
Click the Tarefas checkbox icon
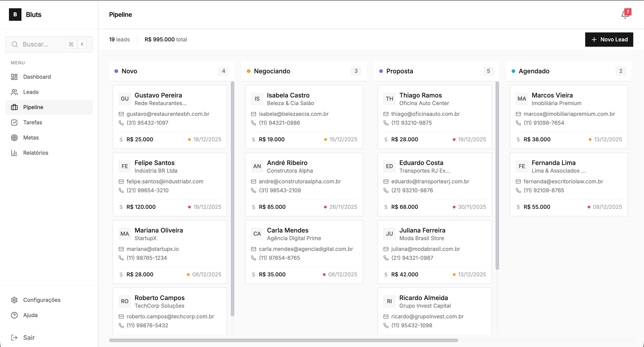click(x=14, y=122)
